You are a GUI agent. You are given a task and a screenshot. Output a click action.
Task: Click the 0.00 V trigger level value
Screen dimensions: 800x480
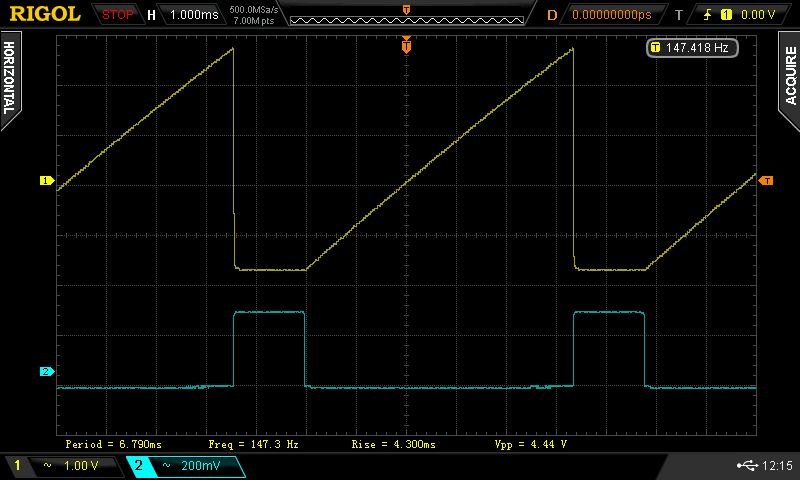(x=758, y=15)
